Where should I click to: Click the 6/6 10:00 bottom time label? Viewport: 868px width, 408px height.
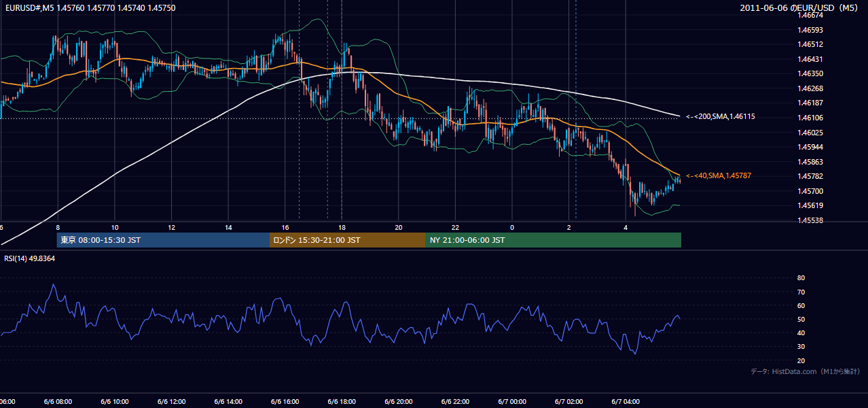coord(115,401)
